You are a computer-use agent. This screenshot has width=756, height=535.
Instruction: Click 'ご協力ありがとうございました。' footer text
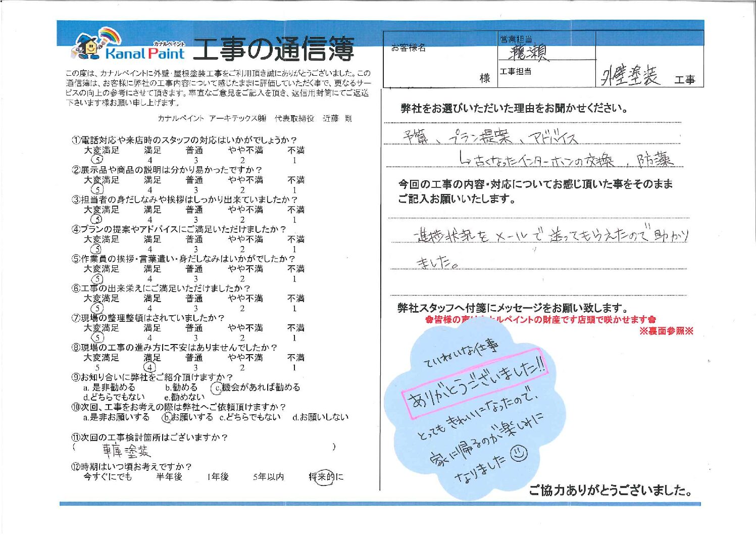(x=610, y=490)
